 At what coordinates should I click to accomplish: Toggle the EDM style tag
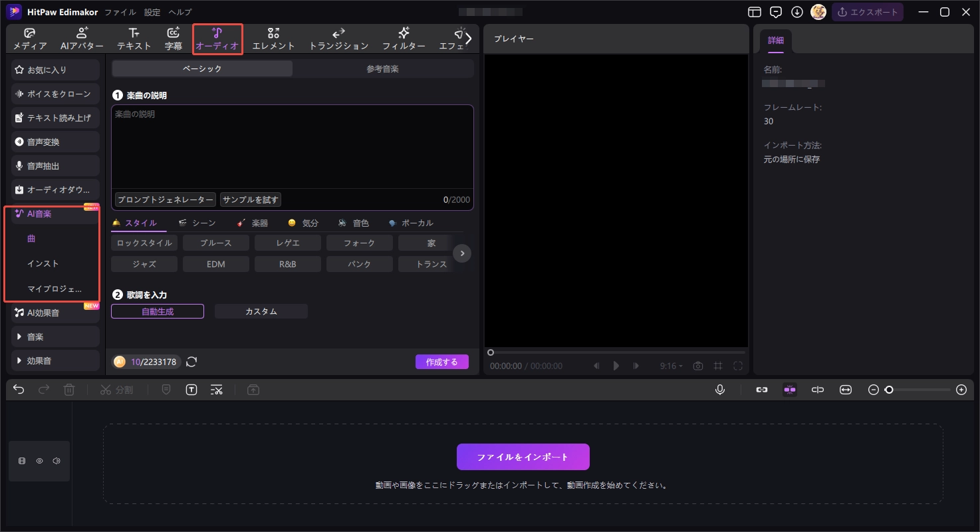216,264
